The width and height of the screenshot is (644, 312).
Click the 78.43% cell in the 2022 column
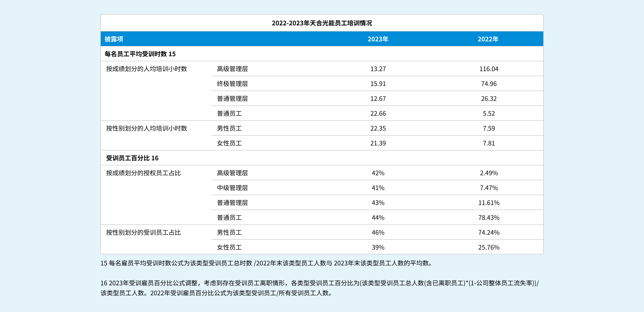click(x=489, y=218)
